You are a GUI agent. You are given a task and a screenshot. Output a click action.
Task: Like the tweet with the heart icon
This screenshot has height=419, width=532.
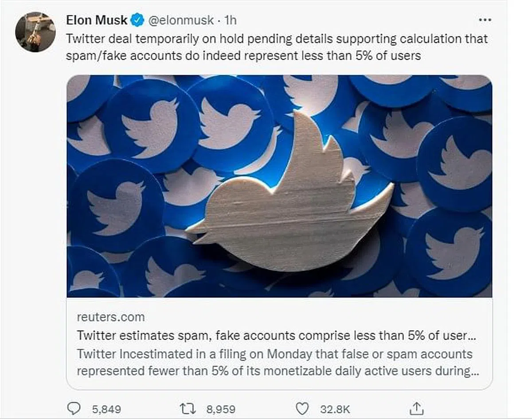coord(302,408)
